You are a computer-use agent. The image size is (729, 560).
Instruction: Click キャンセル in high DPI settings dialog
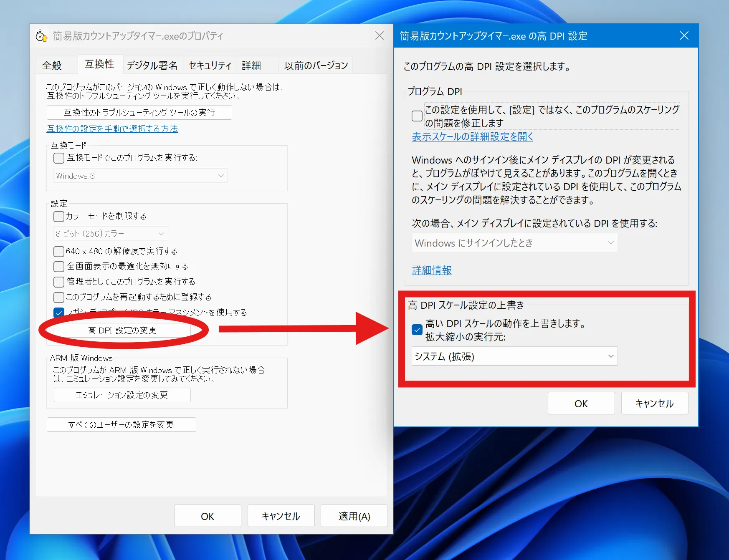point(655,404)
